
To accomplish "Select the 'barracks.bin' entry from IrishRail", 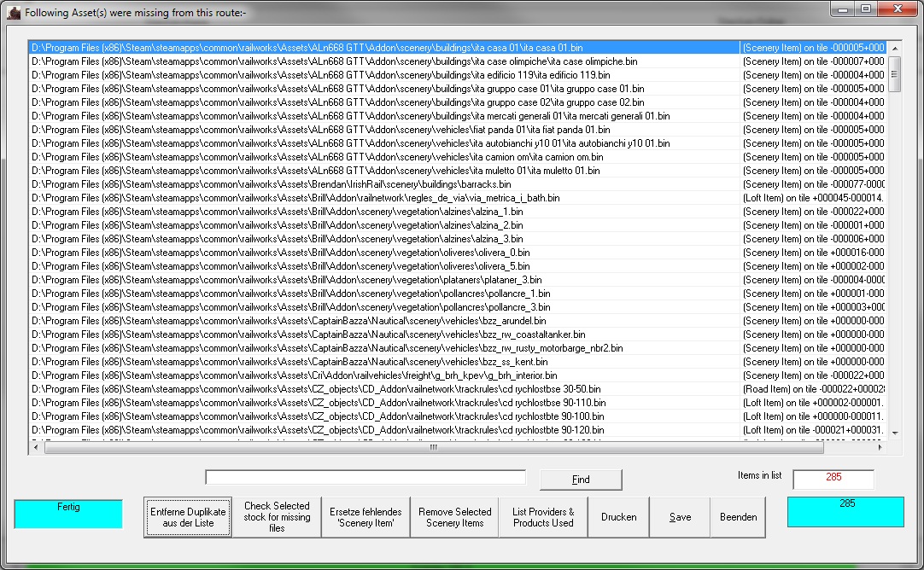I will (x=342, y=183).
